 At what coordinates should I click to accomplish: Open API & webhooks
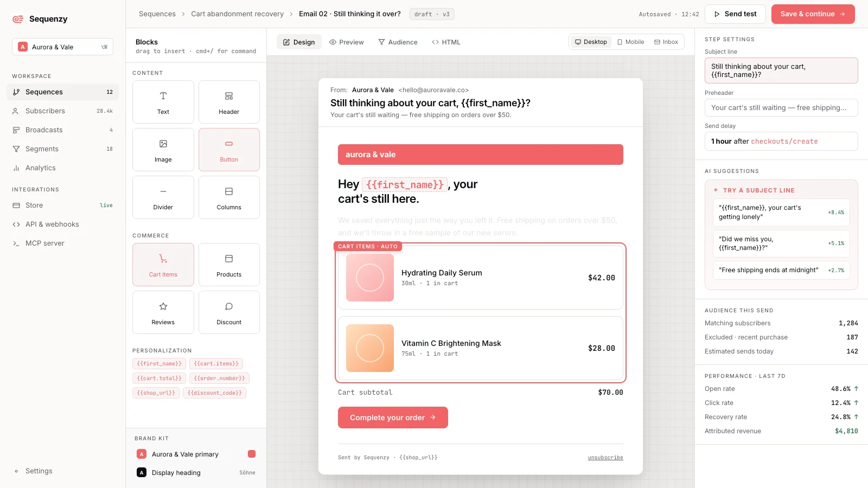coord(62,224)
